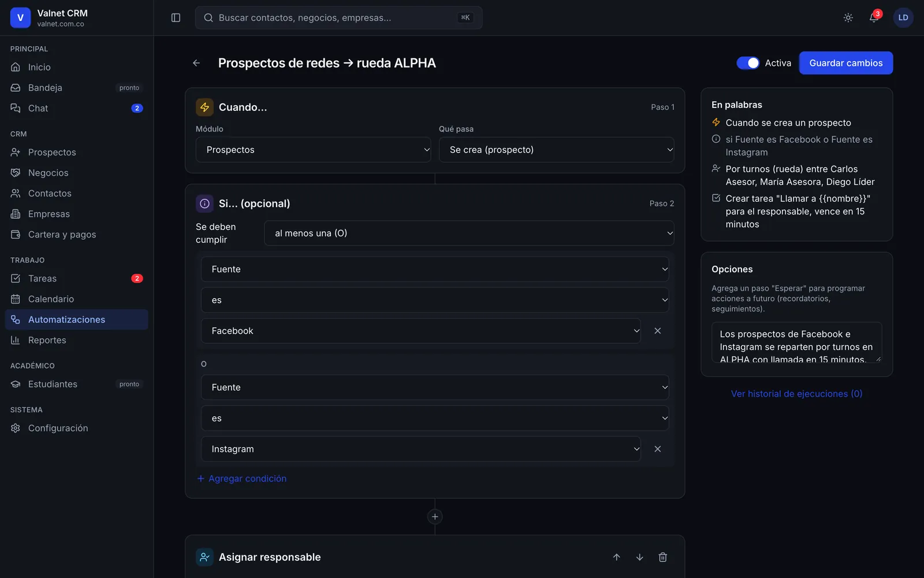Click the Valnet CRM logo icon
Image resolution: width=924 pixels, height=578 pixels.
coord(20,18)
